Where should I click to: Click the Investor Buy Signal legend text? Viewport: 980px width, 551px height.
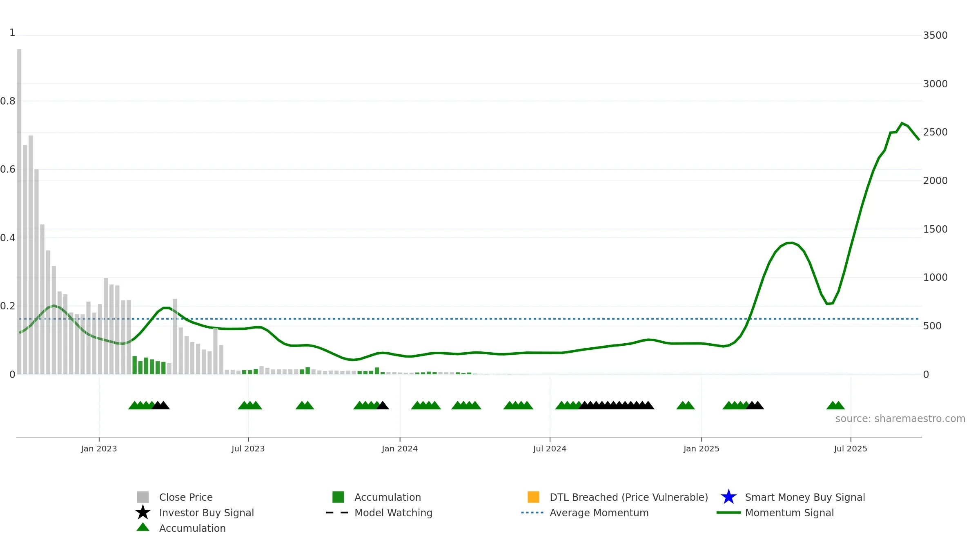click(207, 513)
